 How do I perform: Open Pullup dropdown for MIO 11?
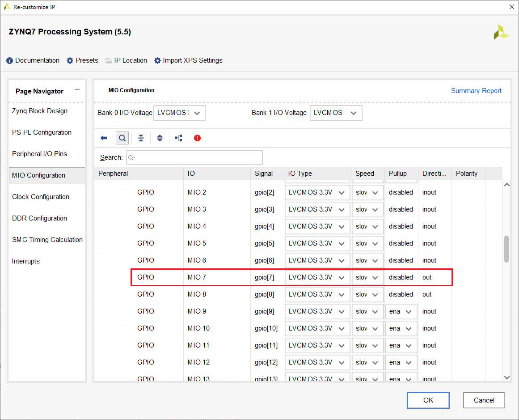point(401,345)
